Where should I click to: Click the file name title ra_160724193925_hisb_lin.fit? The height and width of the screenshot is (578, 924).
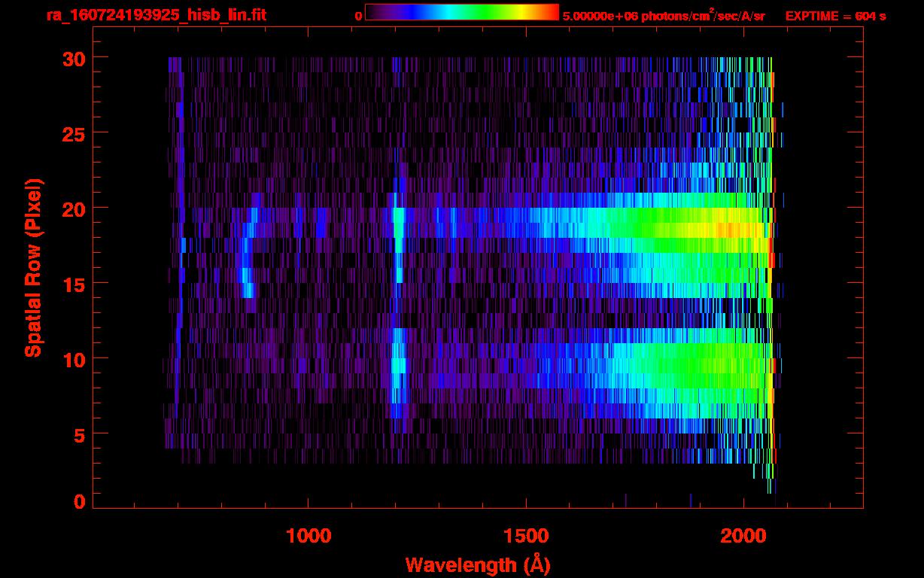click(x=156, y=15)
